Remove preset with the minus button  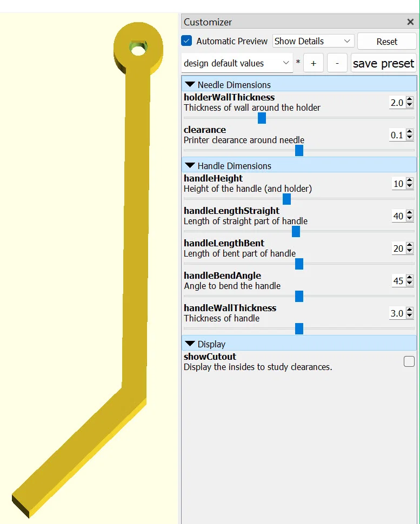(337, 63)
